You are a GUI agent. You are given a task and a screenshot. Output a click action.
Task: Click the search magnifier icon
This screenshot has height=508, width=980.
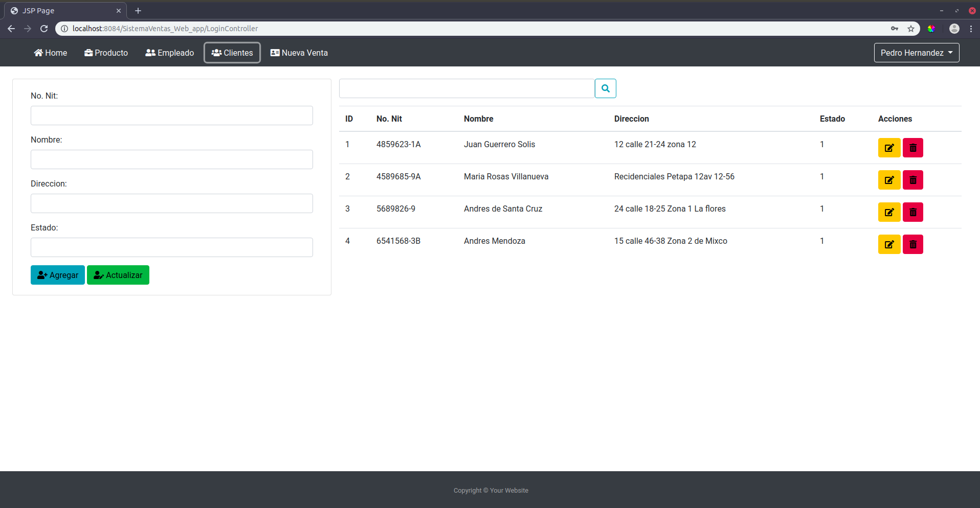pyautogui.click(x=606, y=88)
